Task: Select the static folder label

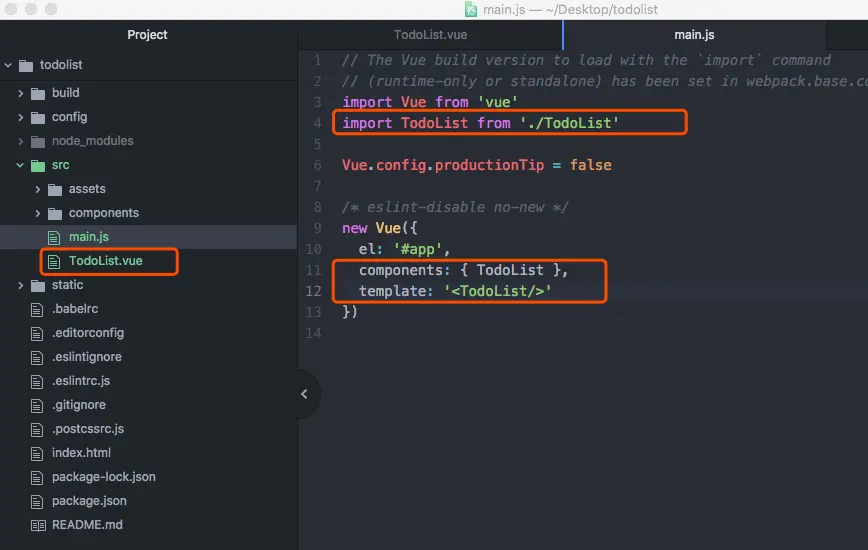Action: [x=68, y=285]
